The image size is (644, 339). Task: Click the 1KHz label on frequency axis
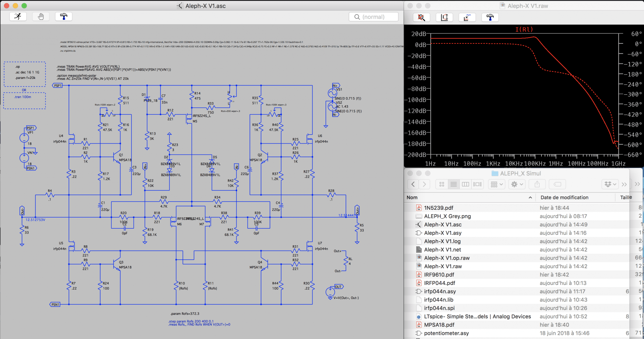tap(493, 164)
